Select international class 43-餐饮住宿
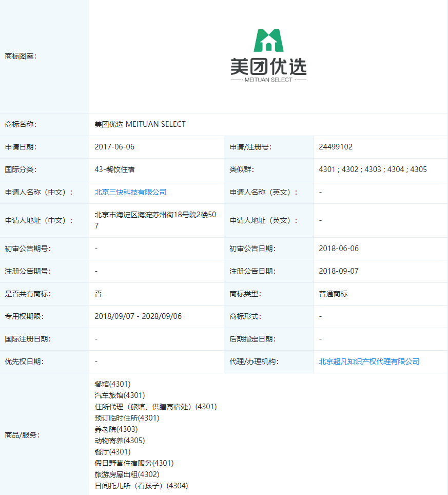Screen dimensions: 448x495 (114, 169)
